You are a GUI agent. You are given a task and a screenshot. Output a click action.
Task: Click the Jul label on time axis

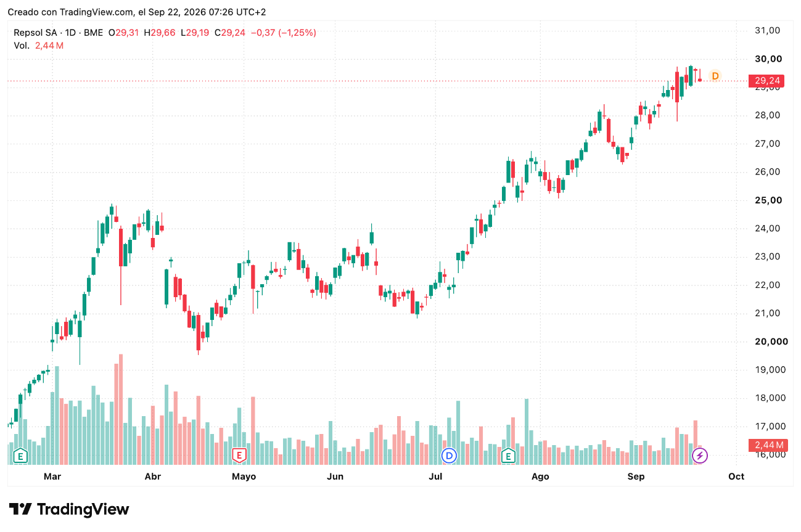(435, 477)
